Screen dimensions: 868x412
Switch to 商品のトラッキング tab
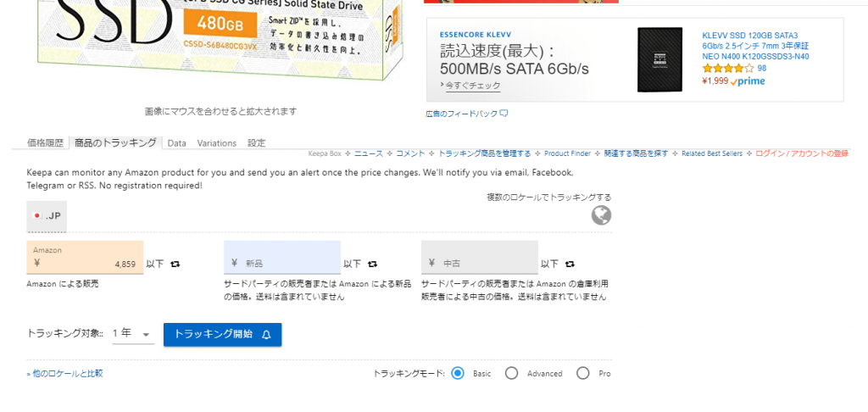pos(115,143)
